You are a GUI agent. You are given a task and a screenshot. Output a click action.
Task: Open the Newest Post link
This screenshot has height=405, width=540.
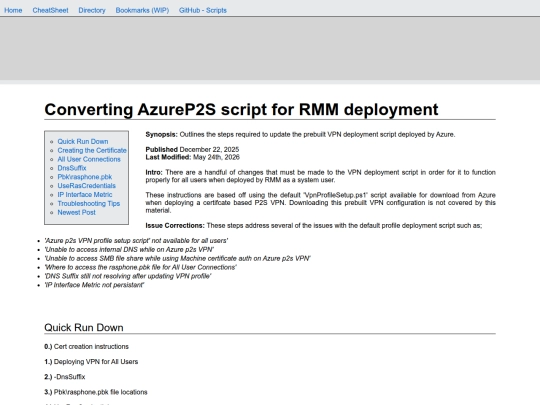76,212
